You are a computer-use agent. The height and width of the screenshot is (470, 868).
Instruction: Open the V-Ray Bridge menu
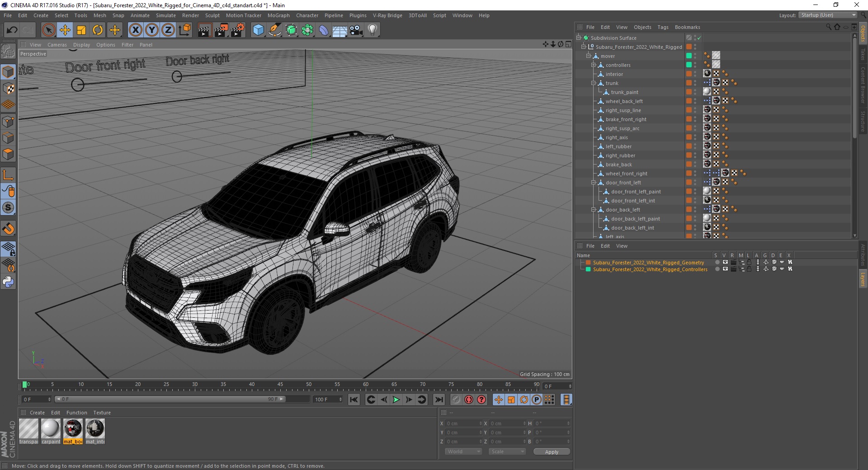(x=387, y=15)
